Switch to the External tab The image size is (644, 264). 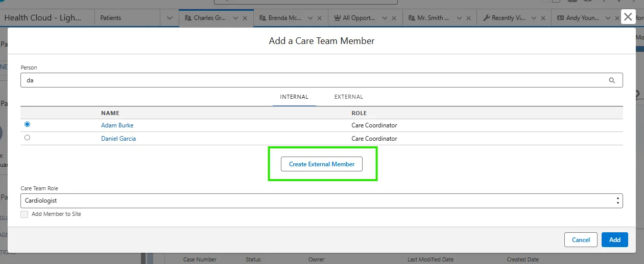348,97
